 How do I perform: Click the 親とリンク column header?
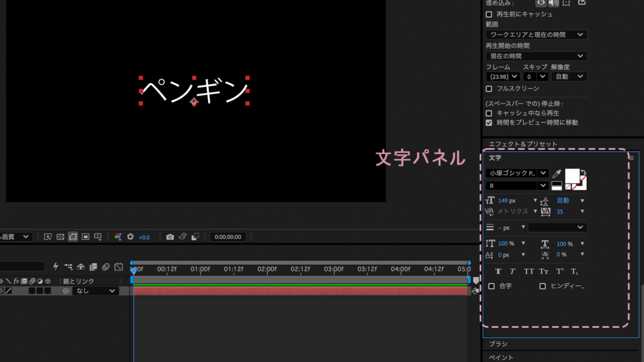[79, 282]
